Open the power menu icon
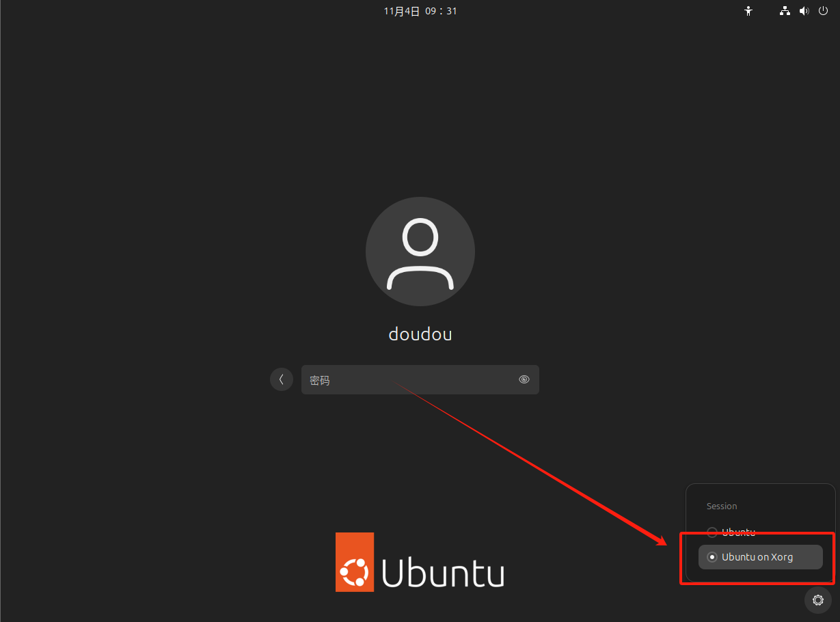 tap(823, 11)
